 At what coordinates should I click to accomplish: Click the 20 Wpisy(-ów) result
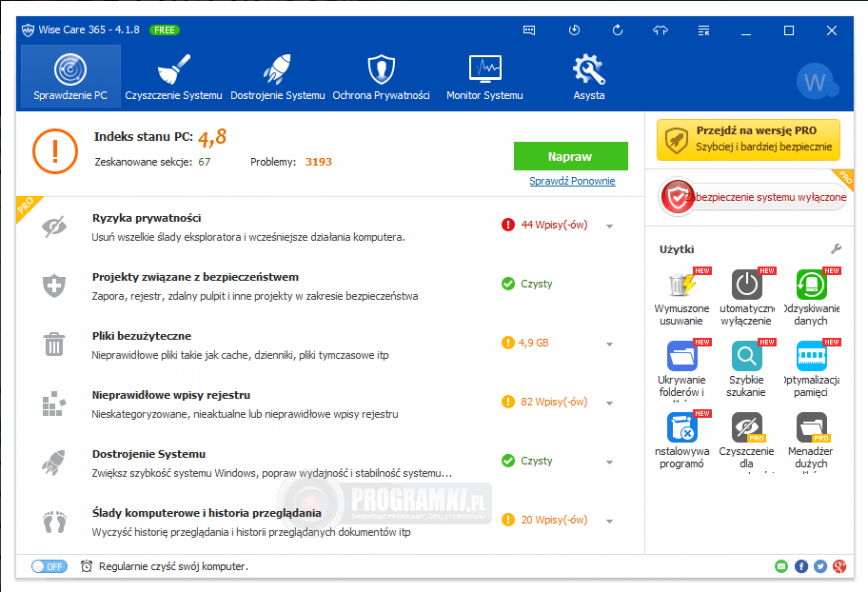pyautogui.click(x=554, y=520)
